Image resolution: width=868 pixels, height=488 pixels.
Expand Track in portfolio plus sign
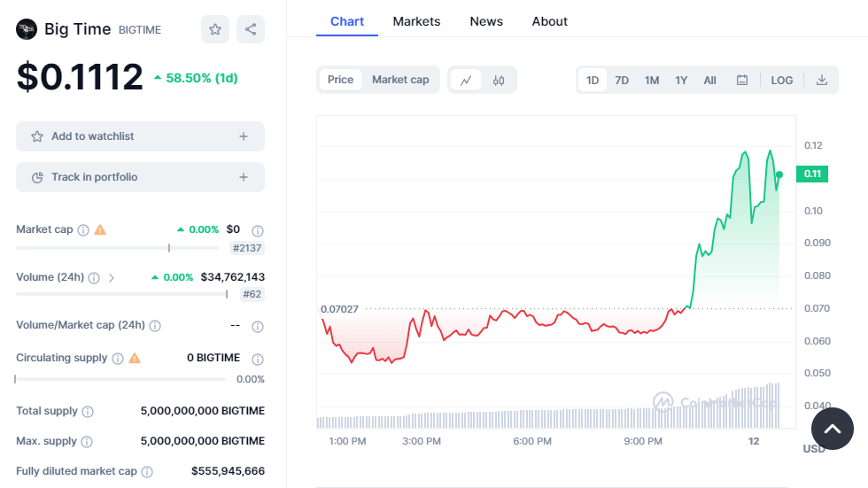click(x=244, y=177)
